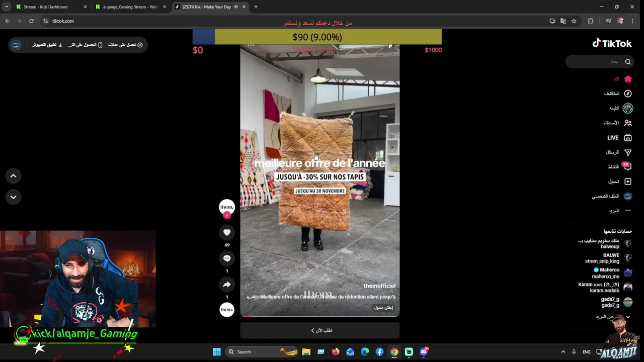Reload the page in Chrome
Screen dimensions: 644x362
[31, 21]
